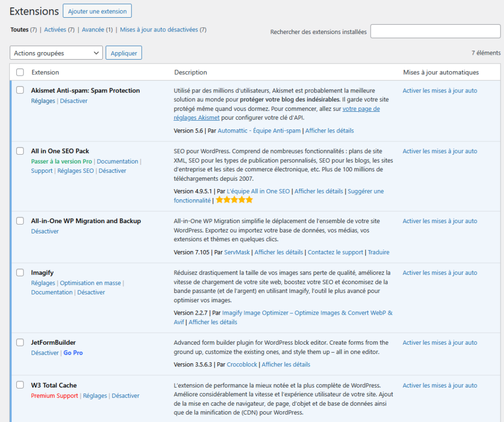Image resolution: width=504 pixels, height=422 pixels.
Task: Check the select-all checkbox in the header
Action: coord(20,72)
